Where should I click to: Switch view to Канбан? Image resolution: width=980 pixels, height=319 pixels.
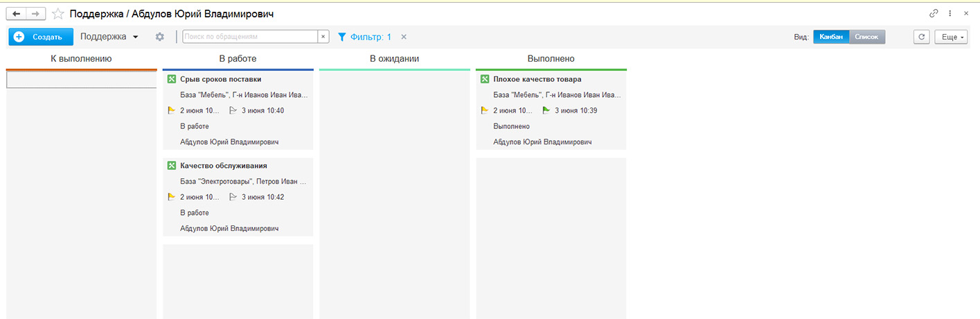(831, 37)
